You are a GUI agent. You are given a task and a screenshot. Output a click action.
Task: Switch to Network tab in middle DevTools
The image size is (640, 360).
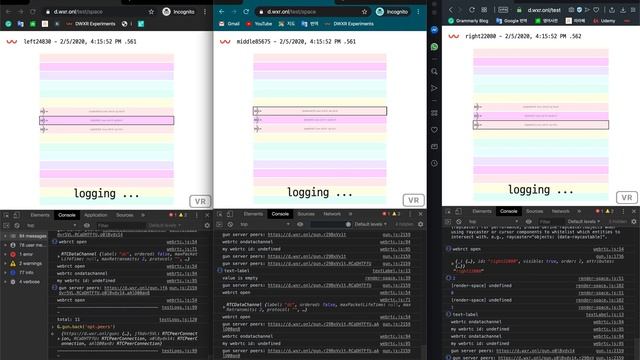click(x=332, y=214)
